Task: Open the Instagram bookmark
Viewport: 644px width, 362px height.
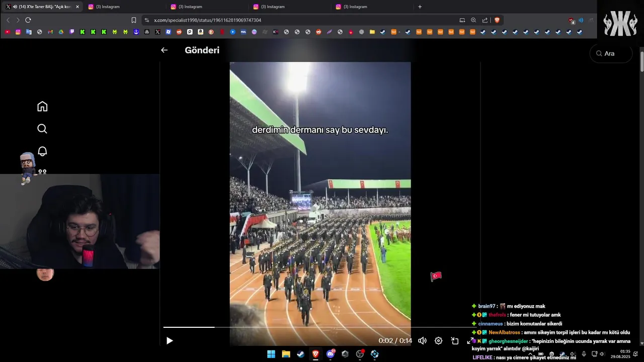Action: click(x=18, y=32)
